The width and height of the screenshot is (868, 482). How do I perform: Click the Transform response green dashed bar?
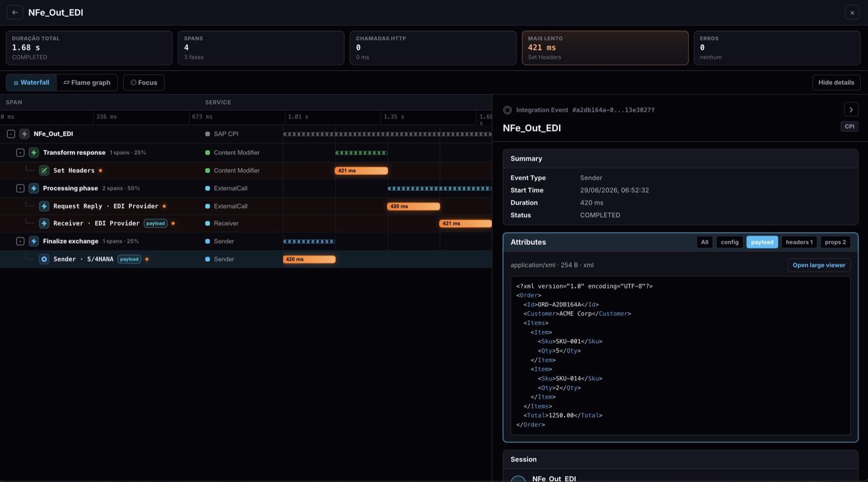[x=361, y=153]
